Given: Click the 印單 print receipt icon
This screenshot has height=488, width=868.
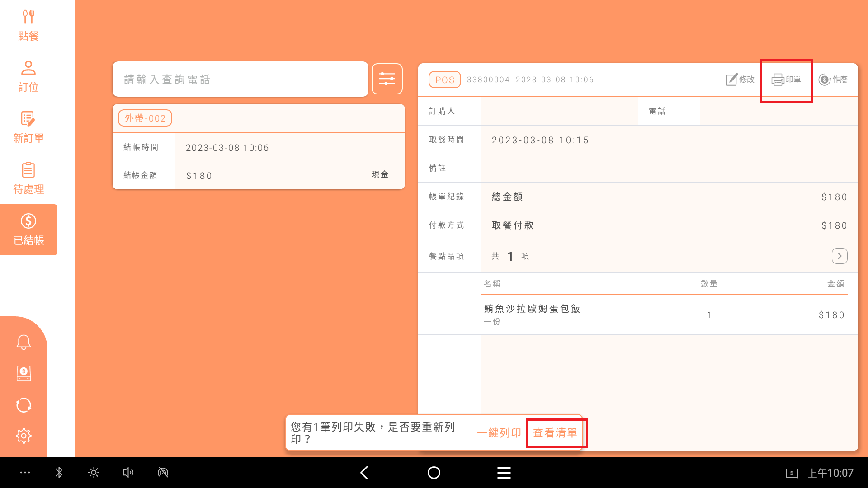Looking at the screenshot, I should [x=786, y=80].
